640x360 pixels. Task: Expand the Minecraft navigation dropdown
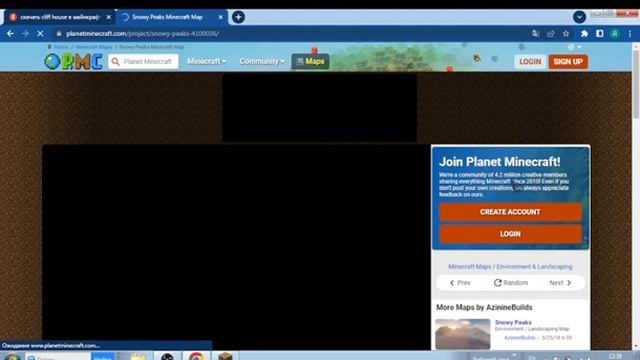(x=207, y=61)
